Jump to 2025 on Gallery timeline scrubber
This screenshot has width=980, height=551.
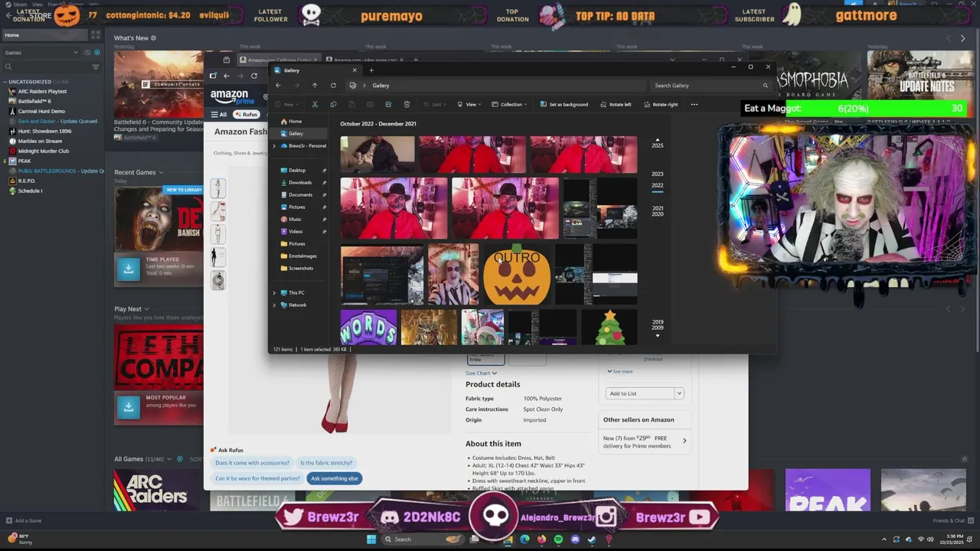[x=657, y=145]
